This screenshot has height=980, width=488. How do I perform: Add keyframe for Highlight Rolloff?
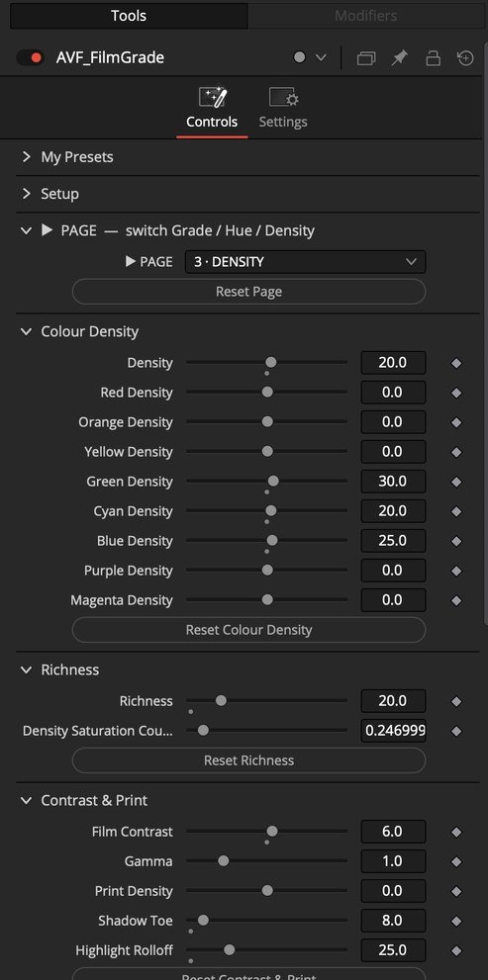(x=456, y=951)
